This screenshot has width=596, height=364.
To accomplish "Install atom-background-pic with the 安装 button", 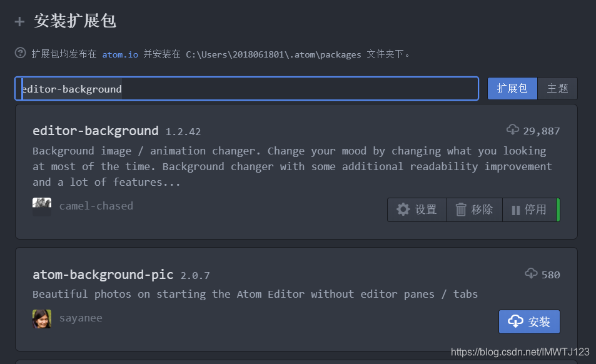I will pyautogui.click(x=529, y=322).
